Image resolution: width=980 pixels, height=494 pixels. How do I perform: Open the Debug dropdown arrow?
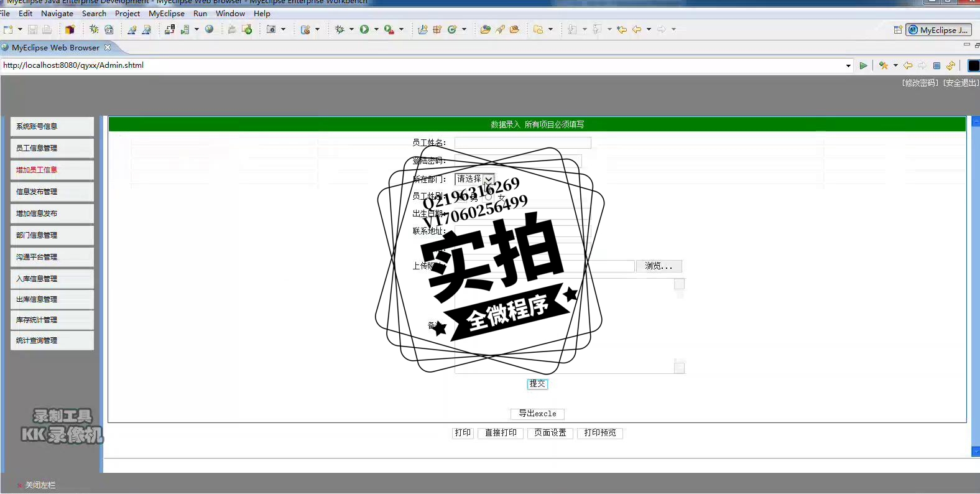tap(351, 29)
